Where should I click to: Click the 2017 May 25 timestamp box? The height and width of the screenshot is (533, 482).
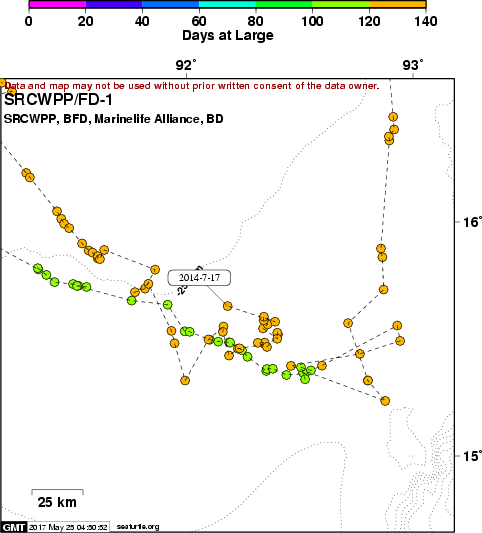(x=68, y=527)
